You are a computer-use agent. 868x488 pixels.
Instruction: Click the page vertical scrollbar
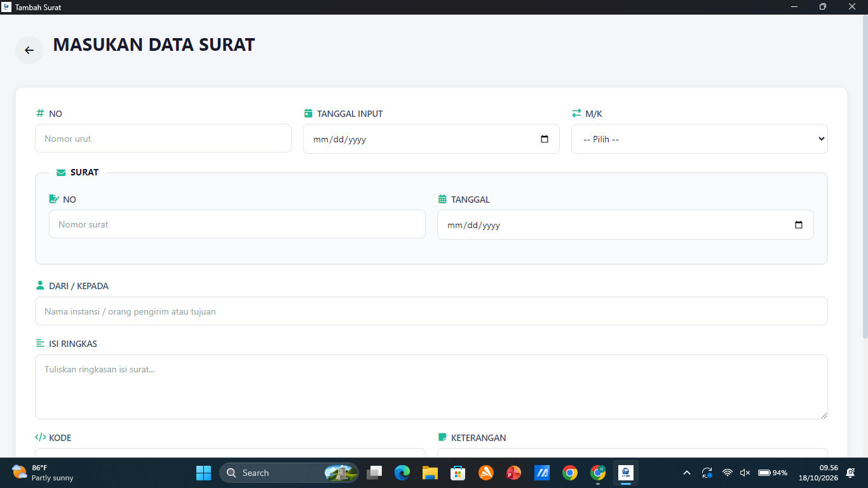pyautogui.click(x=865, y=178)
